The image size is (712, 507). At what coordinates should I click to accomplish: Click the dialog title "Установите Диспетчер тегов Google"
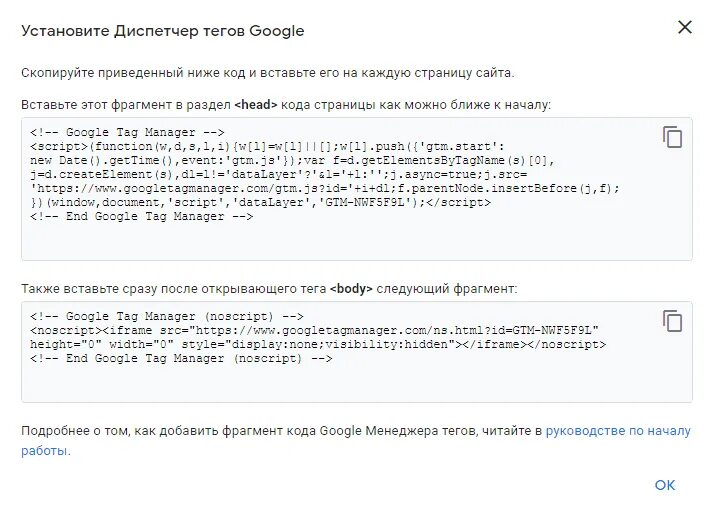163,31
